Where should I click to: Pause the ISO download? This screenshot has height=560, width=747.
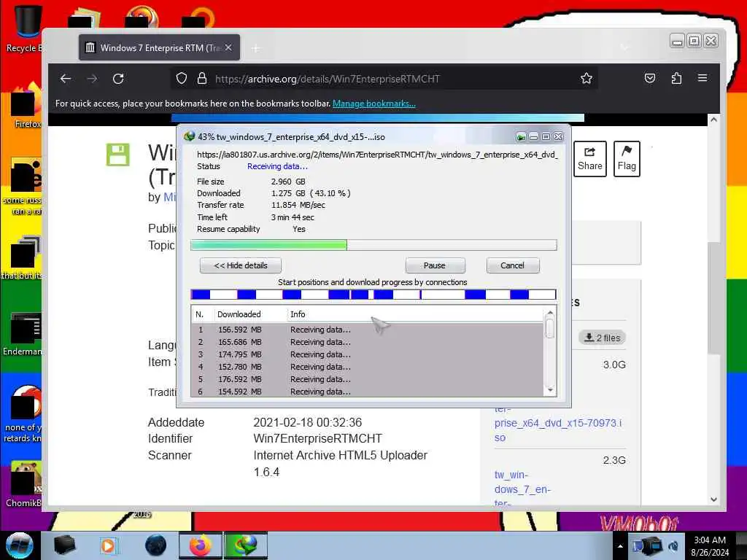point(435,265)
